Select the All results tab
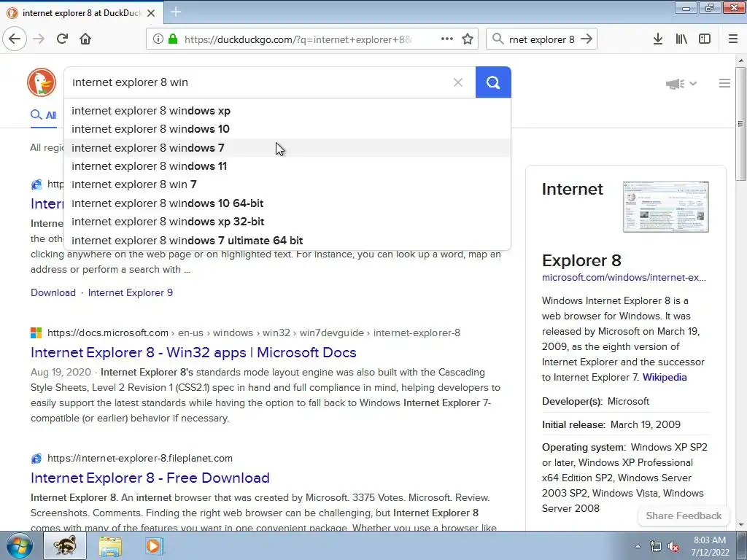The width and height of the screenshot is (747, 560). (x=44, y=115)
